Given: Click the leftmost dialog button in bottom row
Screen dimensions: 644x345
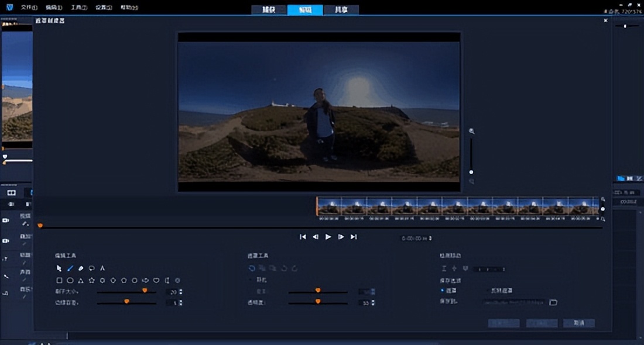Looking at the screenshot, I should tap(503, 323).
